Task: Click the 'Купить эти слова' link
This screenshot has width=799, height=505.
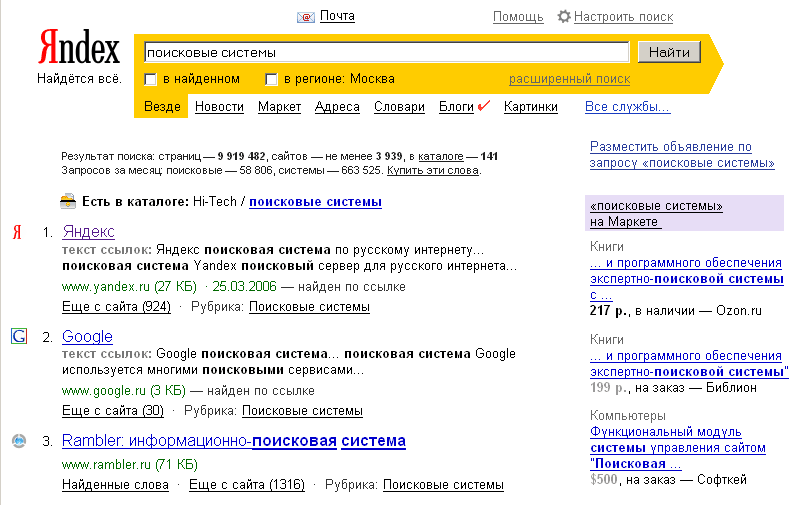Action: [433, 170]
